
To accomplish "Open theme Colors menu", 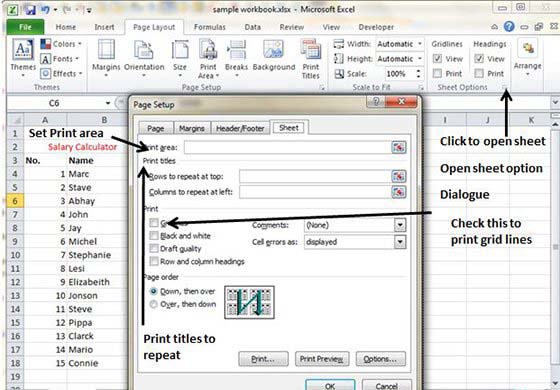I will (x=61, y=44).
